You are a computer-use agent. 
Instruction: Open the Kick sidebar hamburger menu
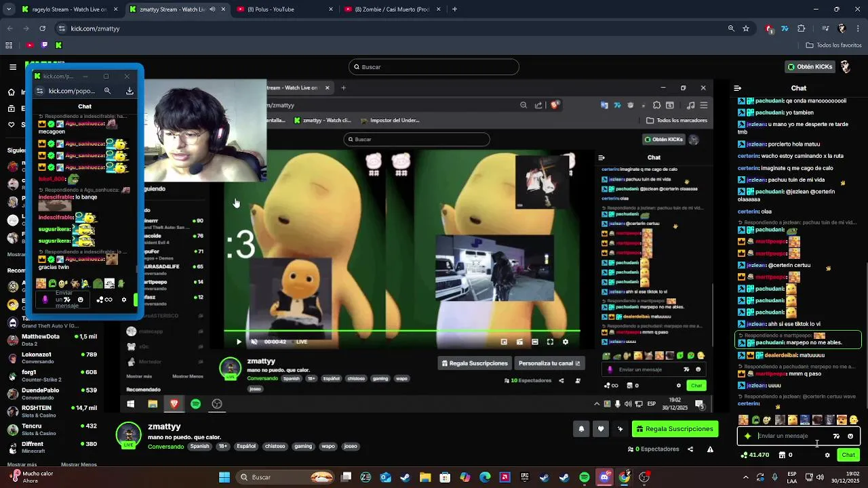(x=13, y=67)
